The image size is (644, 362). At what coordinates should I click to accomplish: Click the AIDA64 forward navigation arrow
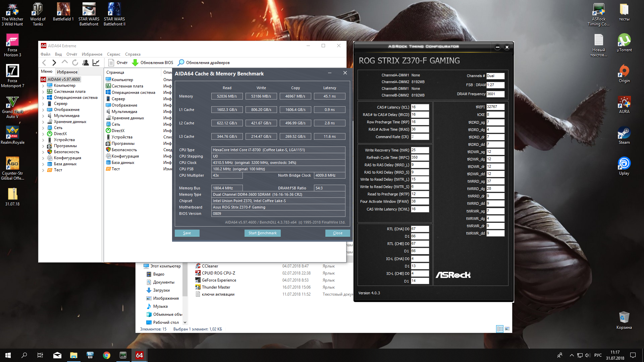coord(54,63)
